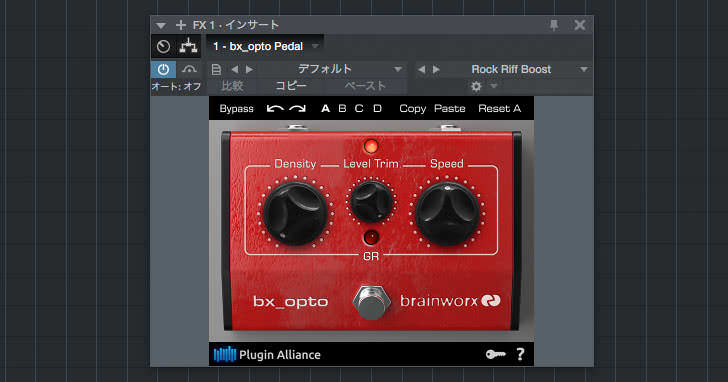Image resolution: width=728 pixels, height=382 pixels.
Task: Click the automation curve icon
Action: (189, 70)
